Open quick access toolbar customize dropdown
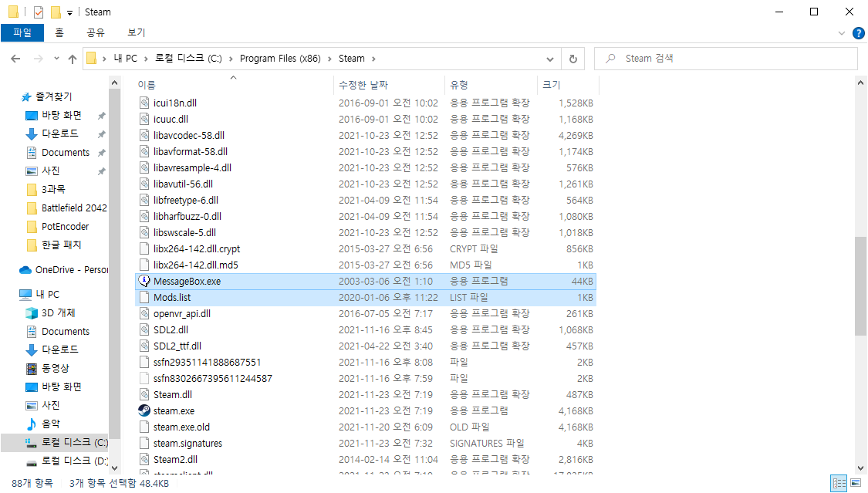The image size is (868, 493). coord(69,12)
